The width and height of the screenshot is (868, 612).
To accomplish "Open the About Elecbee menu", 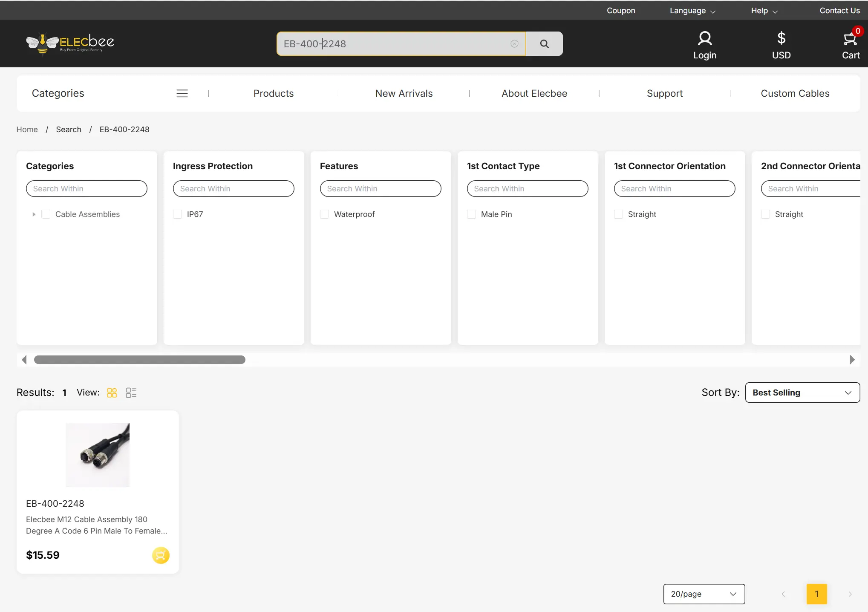I will (534, 93).
